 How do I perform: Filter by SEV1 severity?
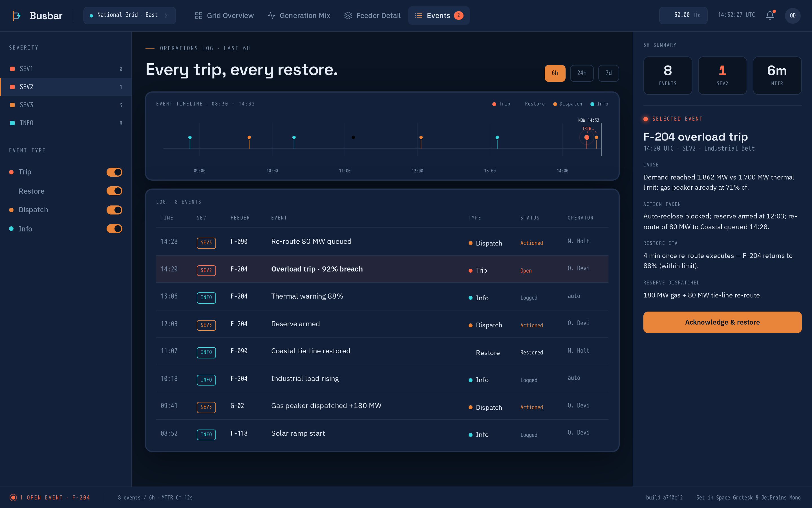pos(66,69)
